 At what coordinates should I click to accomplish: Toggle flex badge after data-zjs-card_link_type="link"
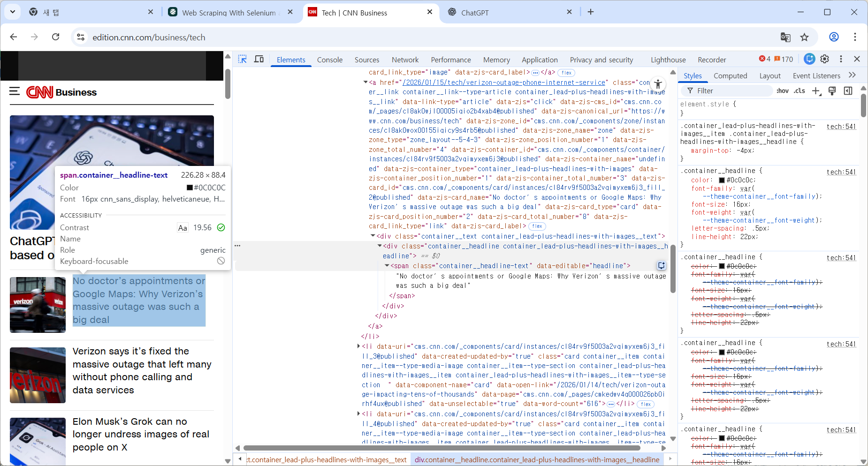537,226
